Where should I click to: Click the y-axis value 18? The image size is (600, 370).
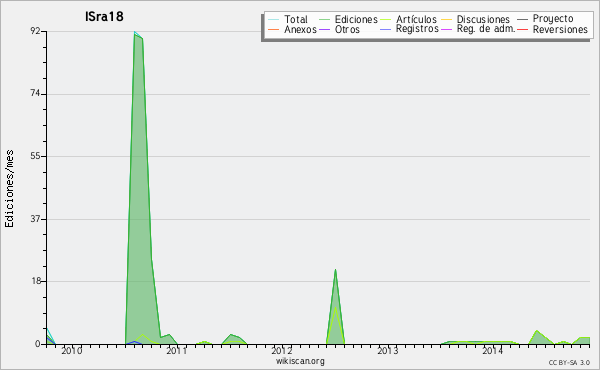coord(36,281)
